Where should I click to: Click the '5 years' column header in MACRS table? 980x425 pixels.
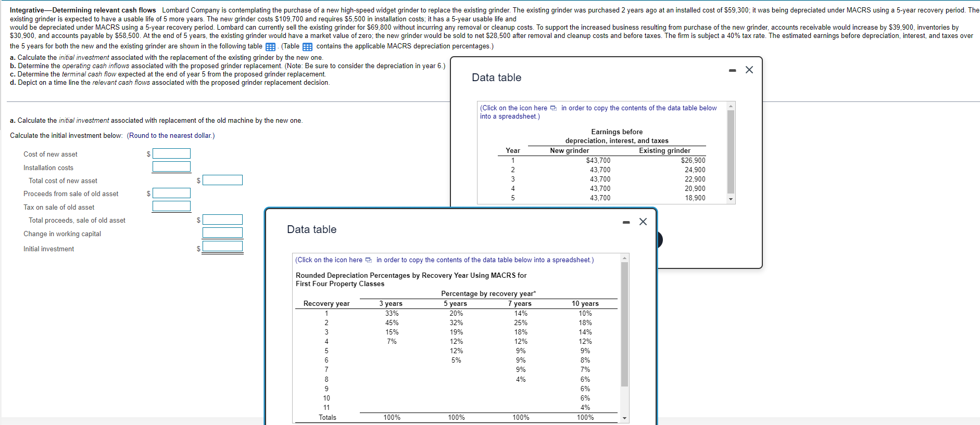point(456,304)
